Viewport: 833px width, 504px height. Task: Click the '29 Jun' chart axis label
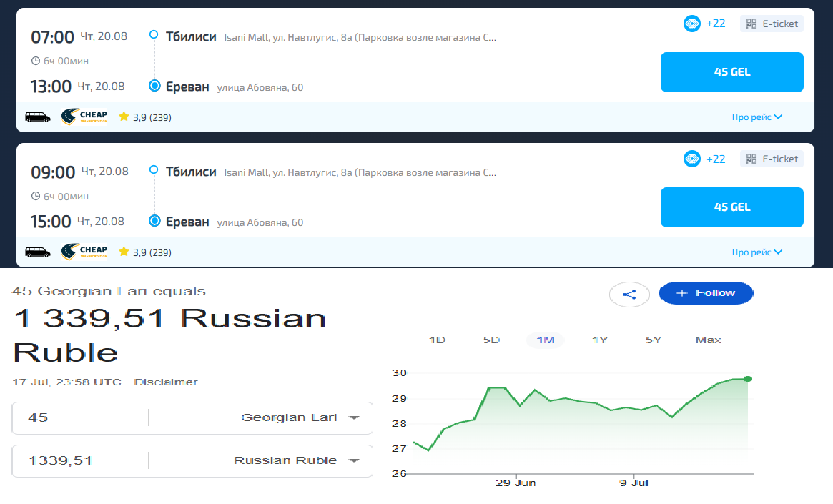pos(516,483)
